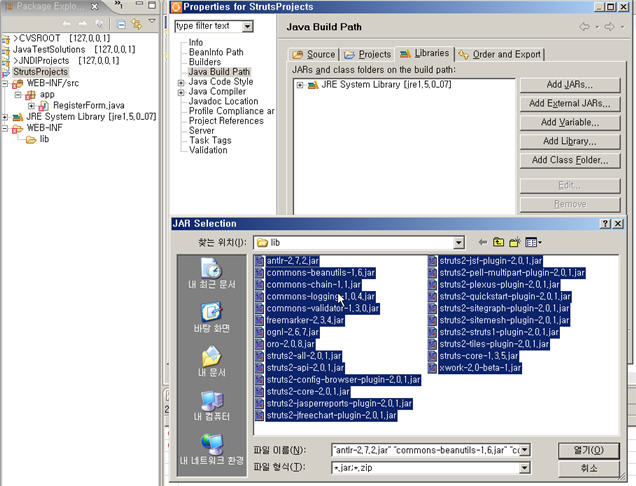The image size is (636, 486).
Task: Select the CVSROOT project
Action: (62, 38)
